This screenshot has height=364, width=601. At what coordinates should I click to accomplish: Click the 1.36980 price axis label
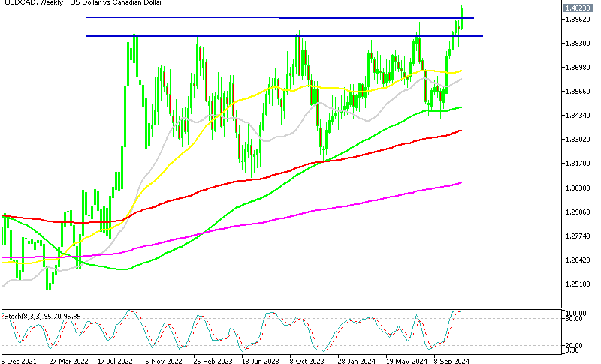[x=578, y=68]
